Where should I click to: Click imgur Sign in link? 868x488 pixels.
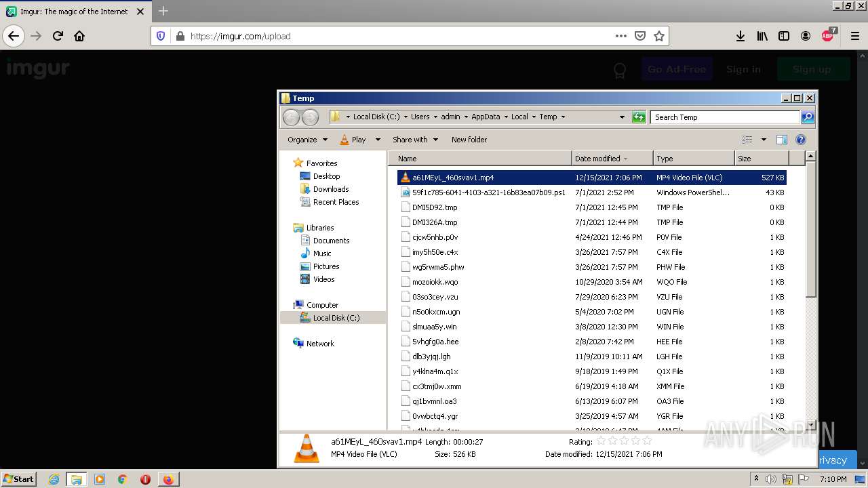[743, 69]
